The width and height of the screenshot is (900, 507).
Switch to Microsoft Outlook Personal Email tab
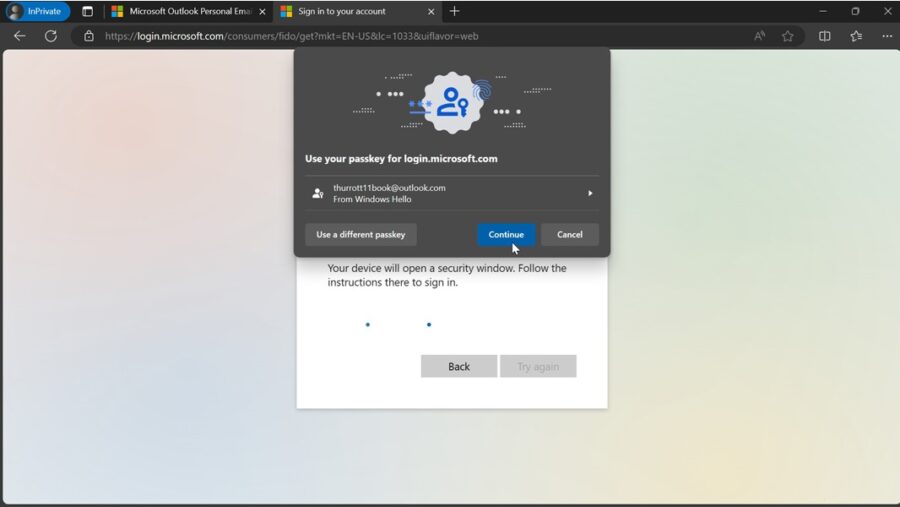(188, 11)
